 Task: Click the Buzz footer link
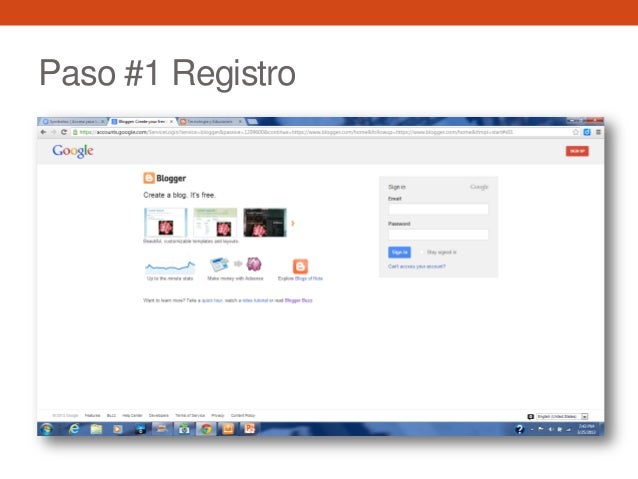[x=111, y=416]
